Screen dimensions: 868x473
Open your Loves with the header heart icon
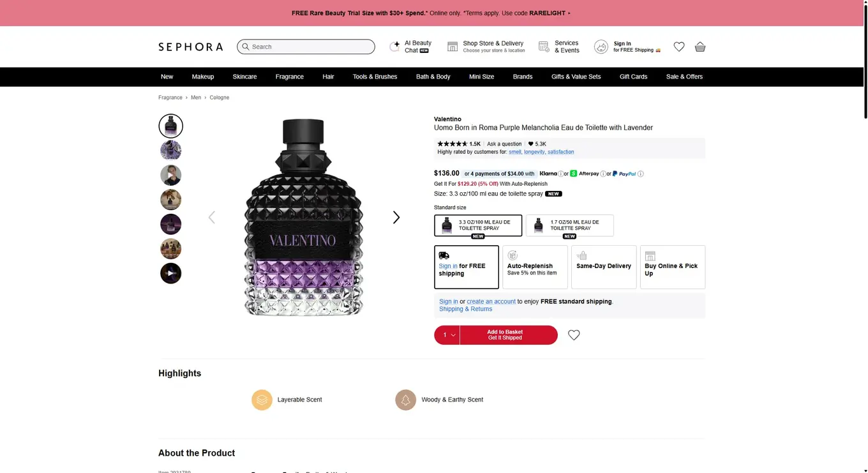click(x=679, y=47)
